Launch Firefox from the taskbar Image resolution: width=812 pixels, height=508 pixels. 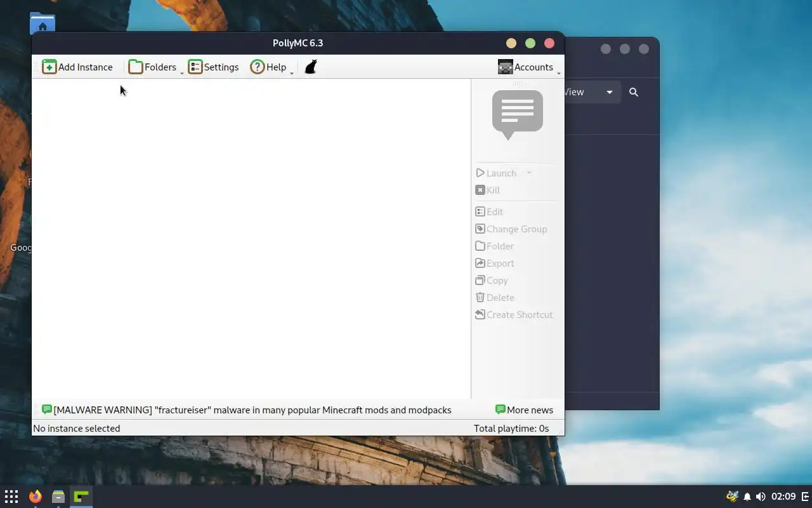coord(35,497)
